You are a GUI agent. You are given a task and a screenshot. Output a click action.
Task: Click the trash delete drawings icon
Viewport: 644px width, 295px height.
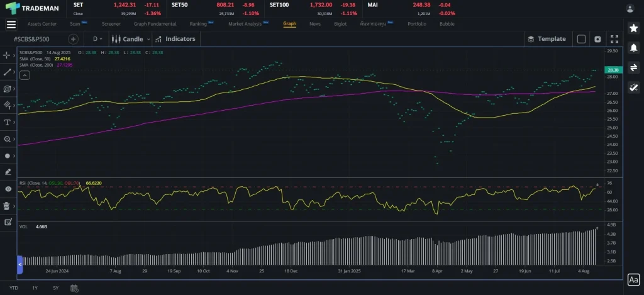8,205
